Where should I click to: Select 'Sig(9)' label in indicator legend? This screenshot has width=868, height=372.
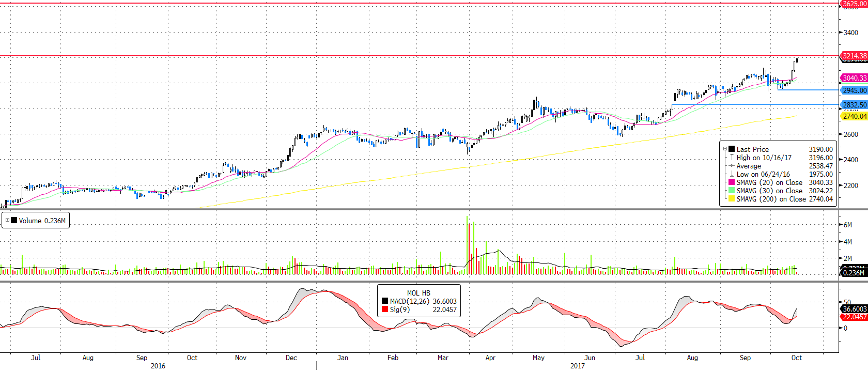point(400,309)
